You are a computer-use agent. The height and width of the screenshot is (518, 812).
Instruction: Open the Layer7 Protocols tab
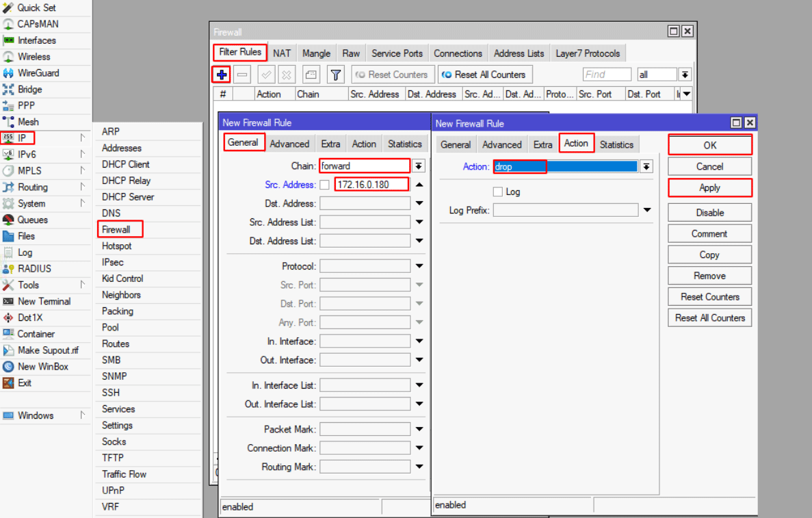[588, 53]
